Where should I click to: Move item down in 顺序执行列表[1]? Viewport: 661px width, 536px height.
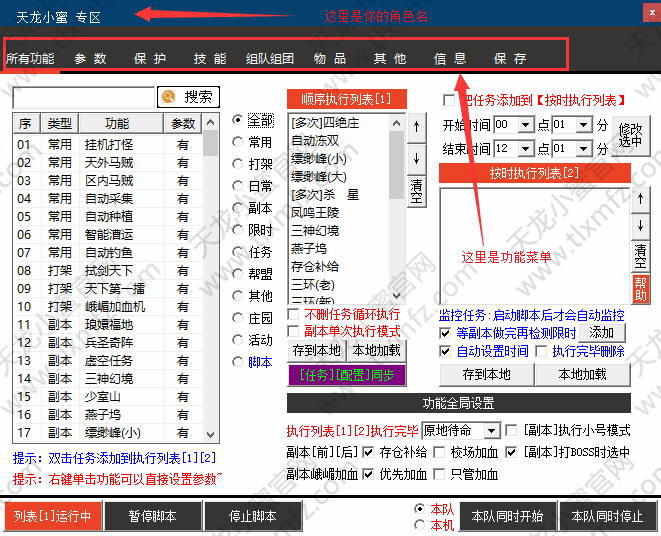[416, 158]
